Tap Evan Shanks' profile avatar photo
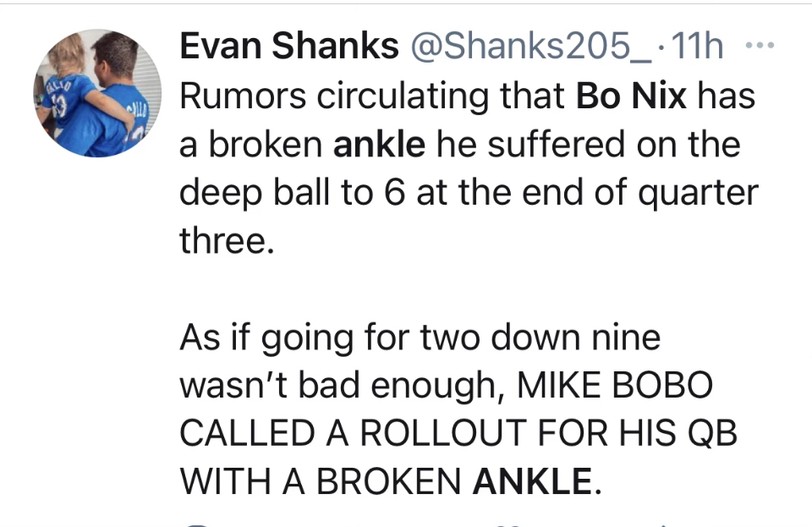 click(x=97, y=93)
